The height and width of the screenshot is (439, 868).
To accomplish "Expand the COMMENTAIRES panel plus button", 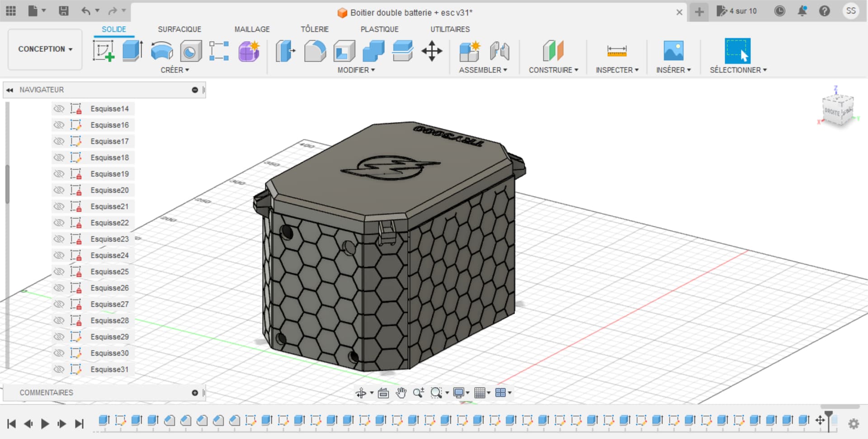I will pyautogui.click(x=195, y=393).
